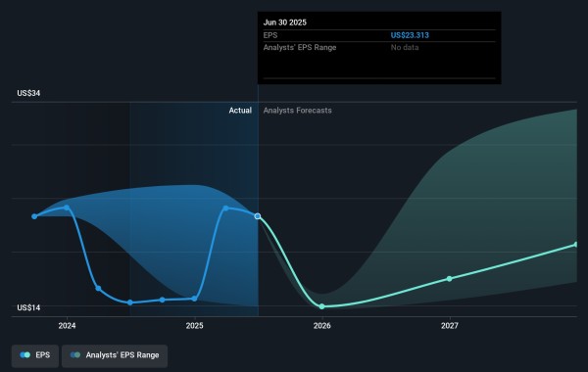Click the EPS data point at the start of 2024

(67, 208)
